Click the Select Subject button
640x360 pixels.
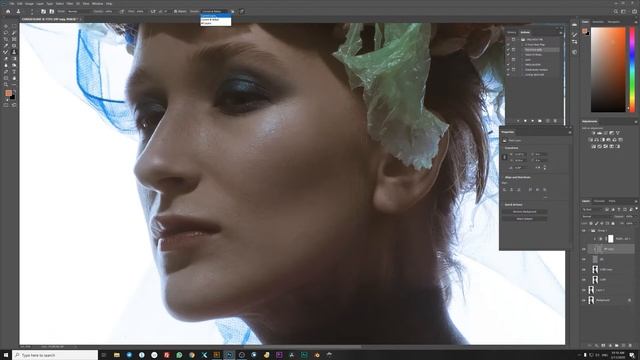525,219
